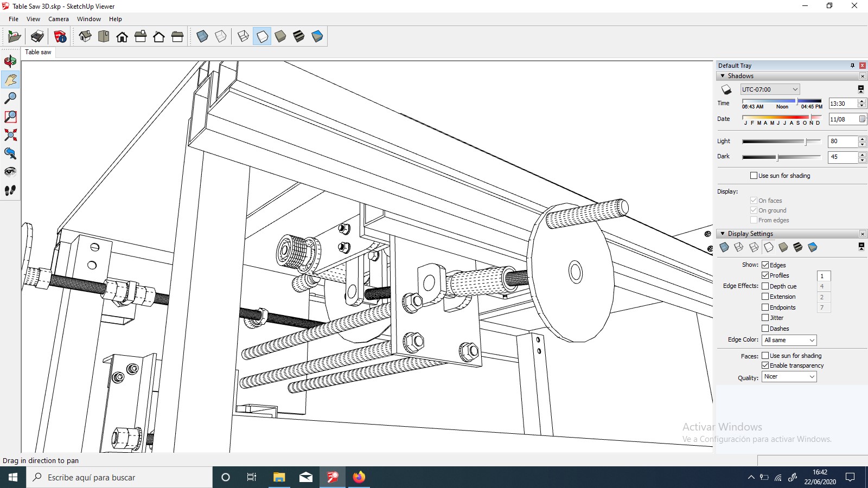
Task: Select the Orbit tool in left toolbar
Action: pyautogui.click(x=10, y=61)
